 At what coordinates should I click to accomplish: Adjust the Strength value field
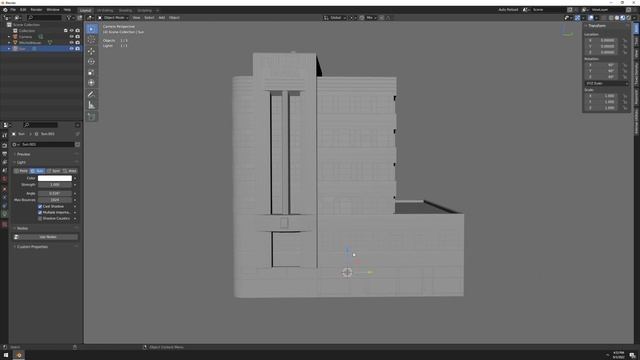pyautogui.click(x=55, y=185)
